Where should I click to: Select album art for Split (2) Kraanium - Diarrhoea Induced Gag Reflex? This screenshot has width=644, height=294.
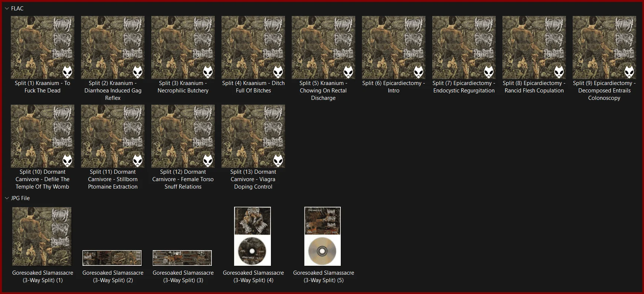point(113,48)
